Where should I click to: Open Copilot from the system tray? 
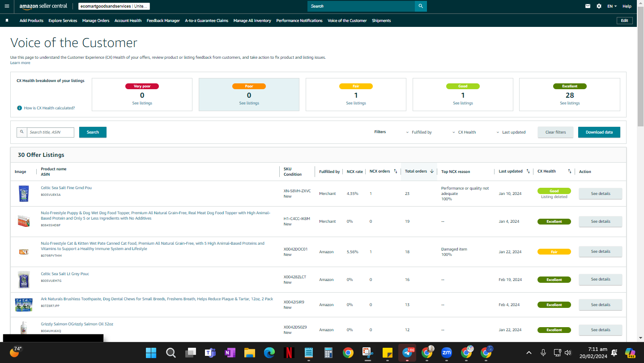pos(631,353)
